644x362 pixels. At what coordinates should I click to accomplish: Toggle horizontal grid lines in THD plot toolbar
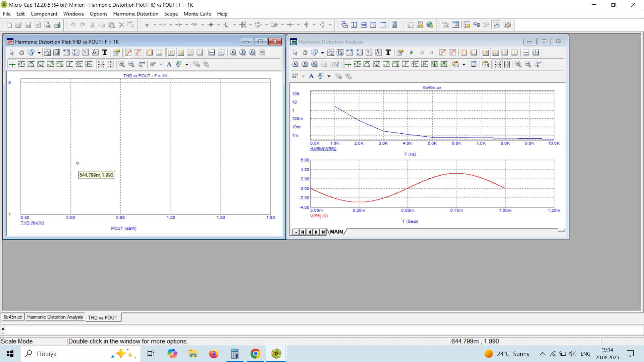point(181,53)
